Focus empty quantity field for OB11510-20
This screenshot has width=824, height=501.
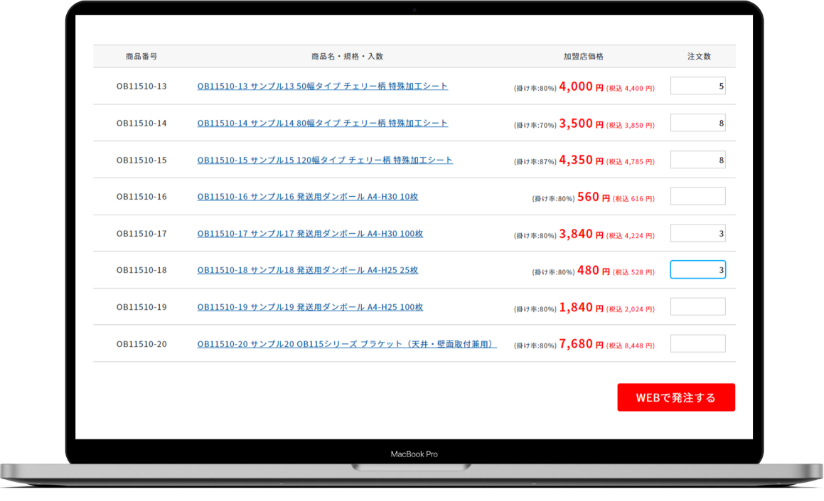[698, 343]
